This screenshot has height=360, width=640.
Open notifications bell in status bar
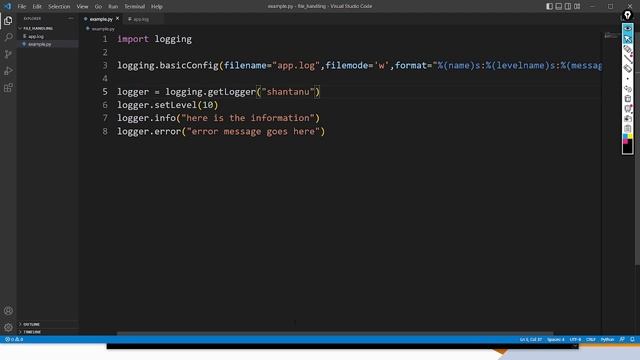(x=632, y=340)
